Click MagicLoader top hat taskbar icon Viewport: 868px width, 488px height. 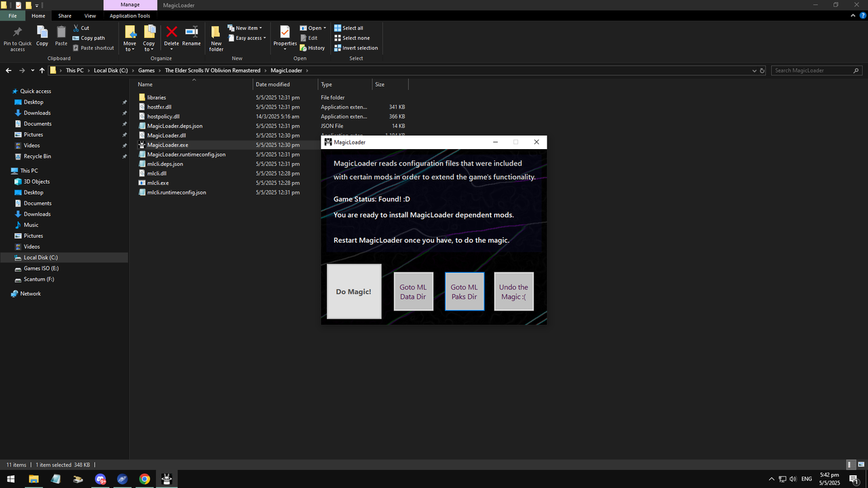tap(167, 479)
